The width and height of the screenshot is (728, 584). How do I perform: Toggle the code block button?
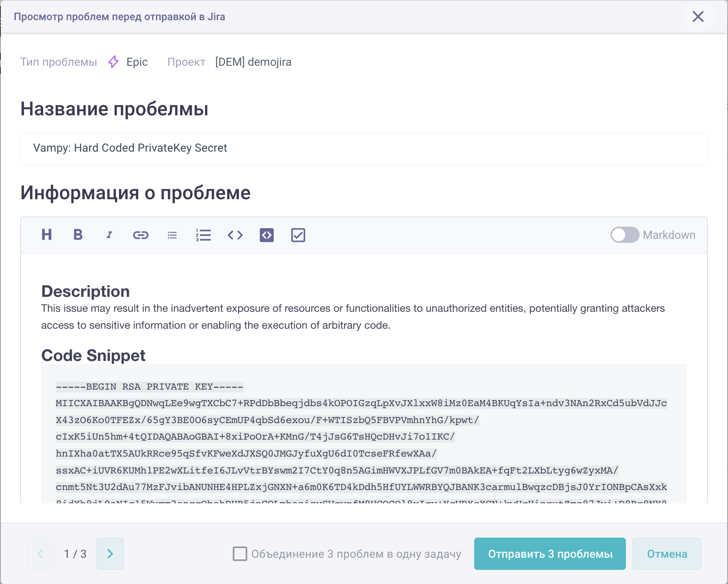[x=267, y=235]
